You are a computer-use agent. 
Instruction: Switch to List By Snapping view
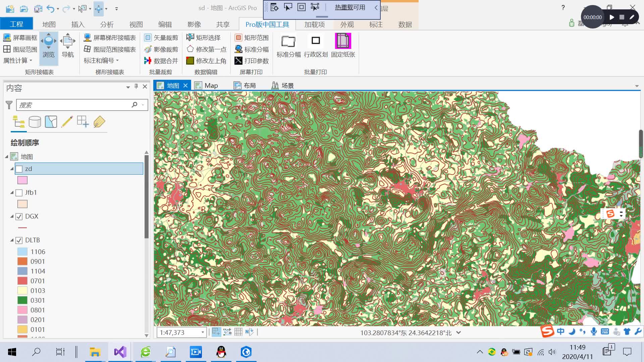click(83, 122)
